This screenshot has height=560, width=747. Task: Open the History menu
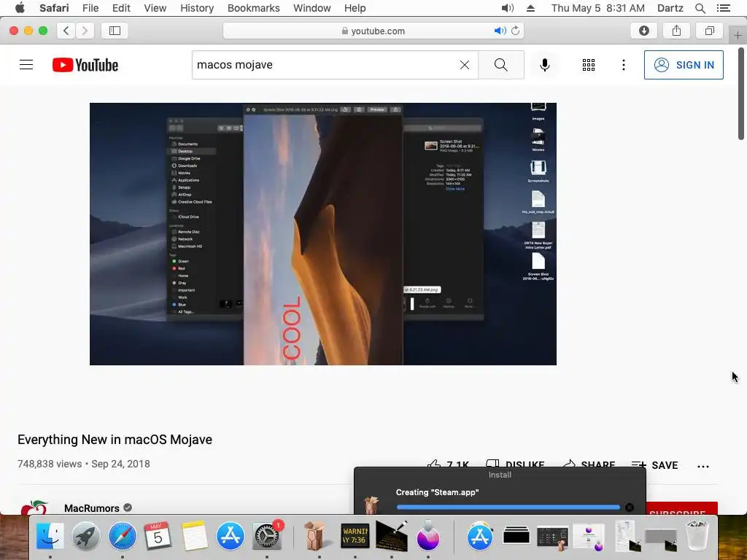197,8
